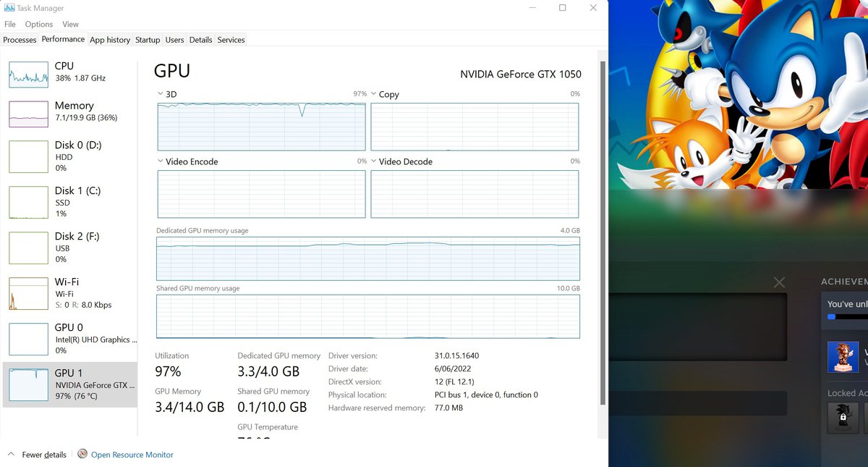Viewport: 868px width, 467px height.
Task: Select Disk 0 (D:) HDD entry
Action: 70,156
